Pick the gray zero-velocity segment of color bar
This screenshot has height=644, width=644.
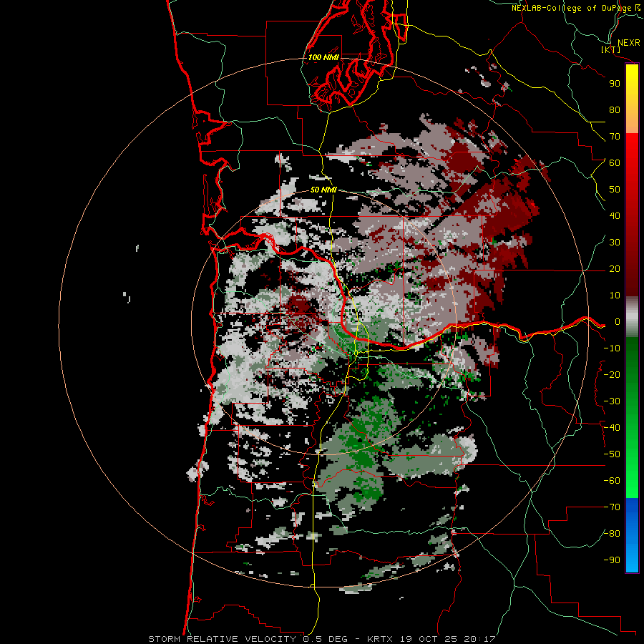point(632,317)
